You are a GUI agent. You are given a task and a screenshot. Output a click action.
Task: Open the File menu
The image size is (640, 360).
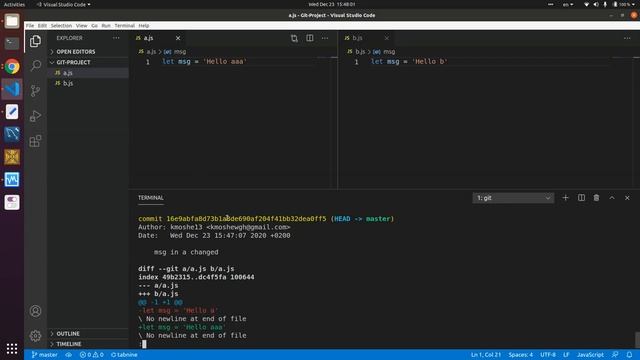30,25
